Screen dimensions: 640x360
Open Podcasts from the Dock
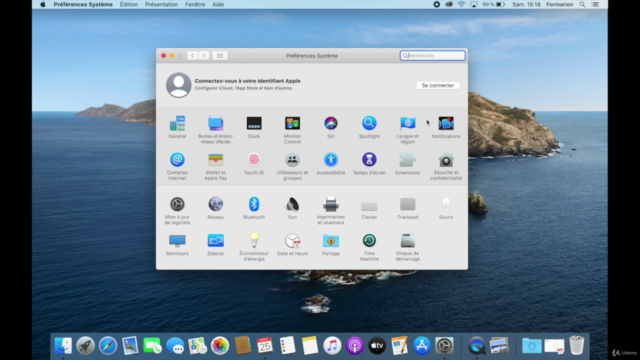tap(355, 346)
